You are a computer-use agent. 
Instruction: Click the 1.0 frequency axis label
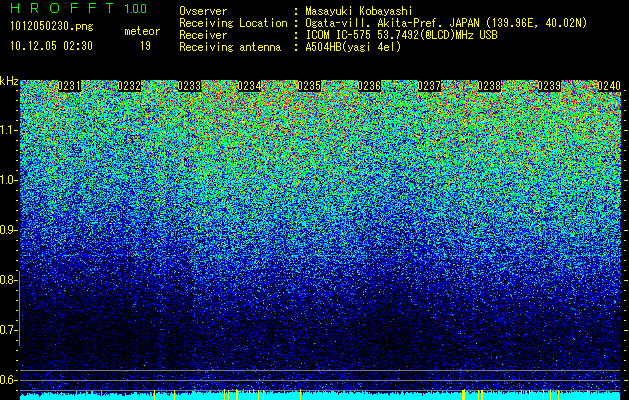tap(8, 181)
